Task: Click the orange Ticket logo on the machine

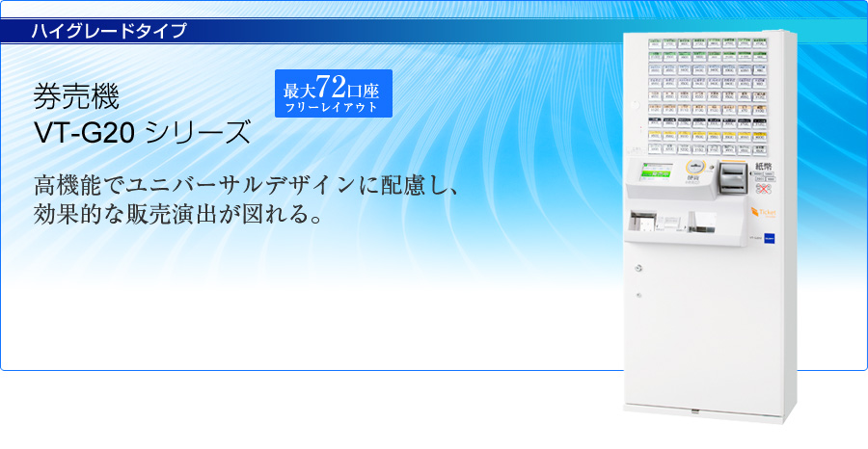Action: pyautogui.click(x=765, y=212)
